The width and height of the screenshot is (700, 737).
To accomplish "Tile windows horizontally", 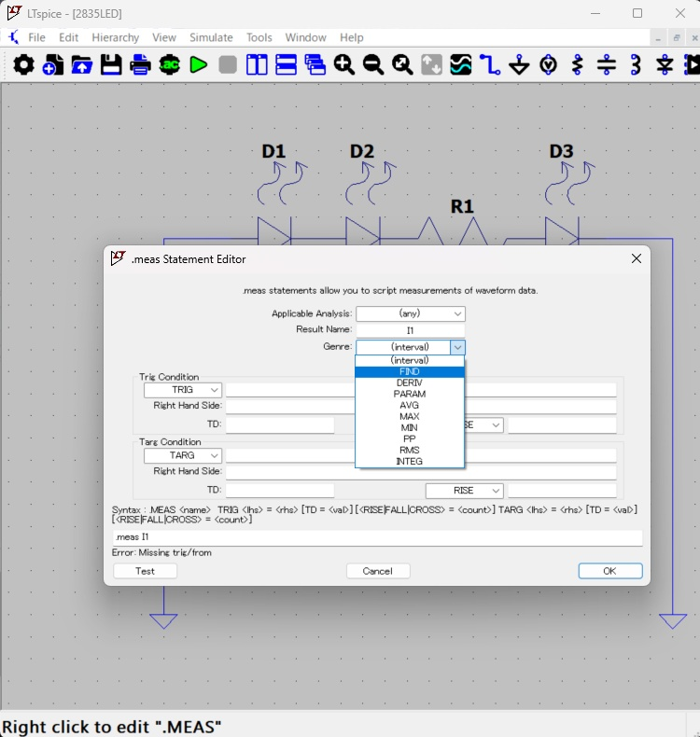I will (x=286, y=65).
